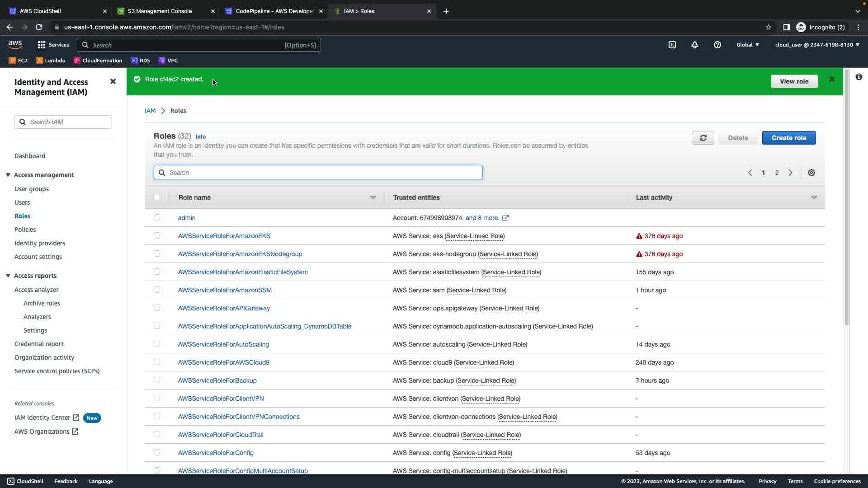
Task: Open the AWSServiceRoleForBackup role link
Action: (x=217, y=380)
